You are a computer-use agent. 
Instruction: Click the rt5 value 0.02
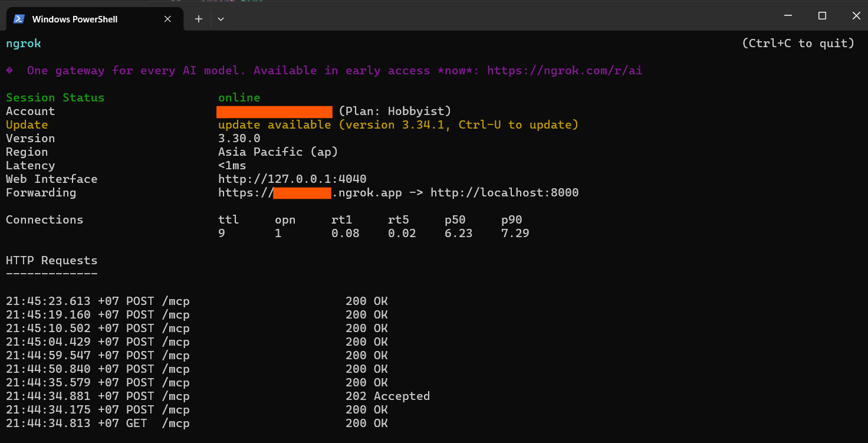402,234
